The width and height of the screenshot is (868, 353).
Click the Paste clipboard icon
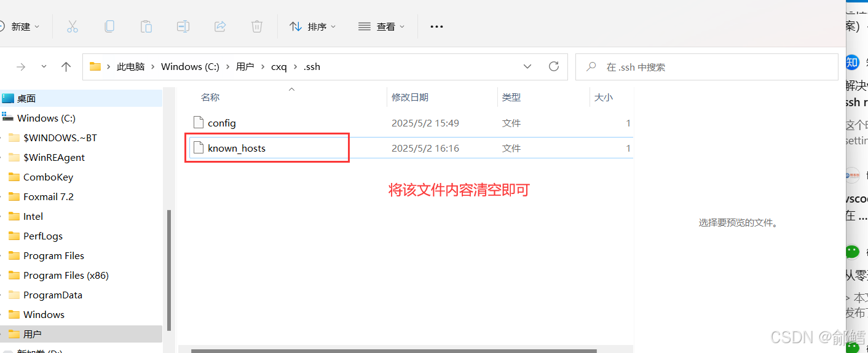146,26
